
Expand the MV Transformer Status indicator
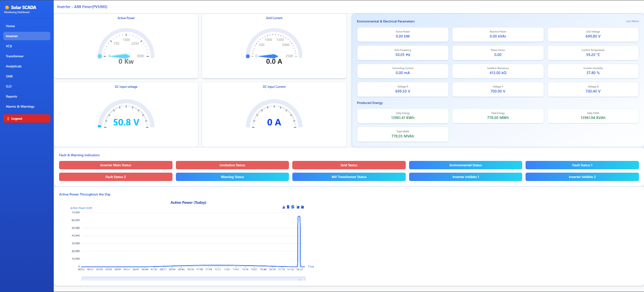coord(349,177)
